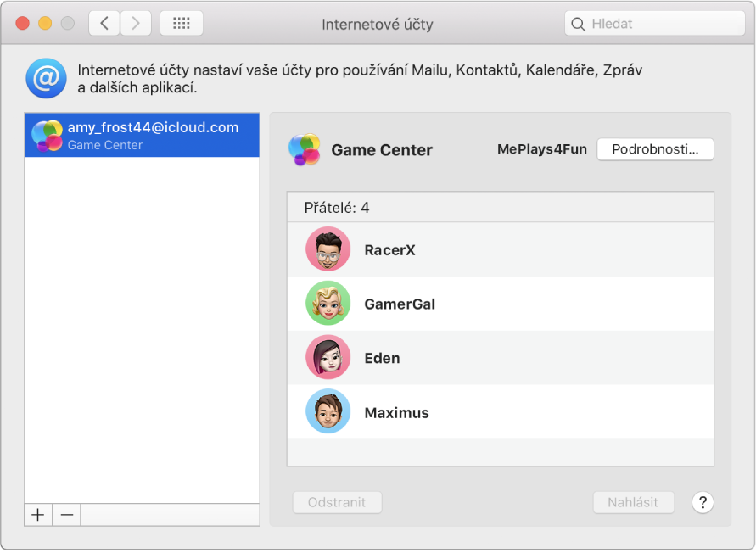Select friend RacerX name in the list
The height and width of the screenshot is (553, 756).
pos(389,250)
